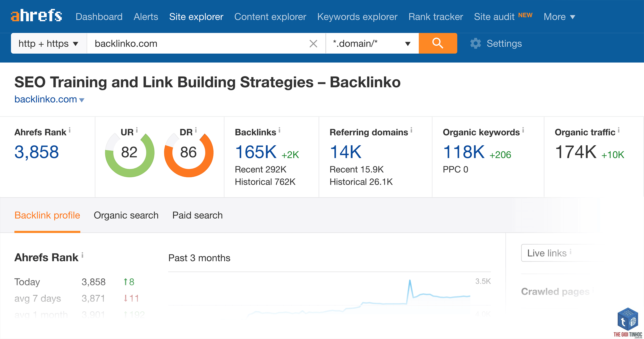Image resolution: width=644 pixels, height=339 pixels.
Task: Click the 3,858 Ahrefs Rank value
Action: point(37,152)
